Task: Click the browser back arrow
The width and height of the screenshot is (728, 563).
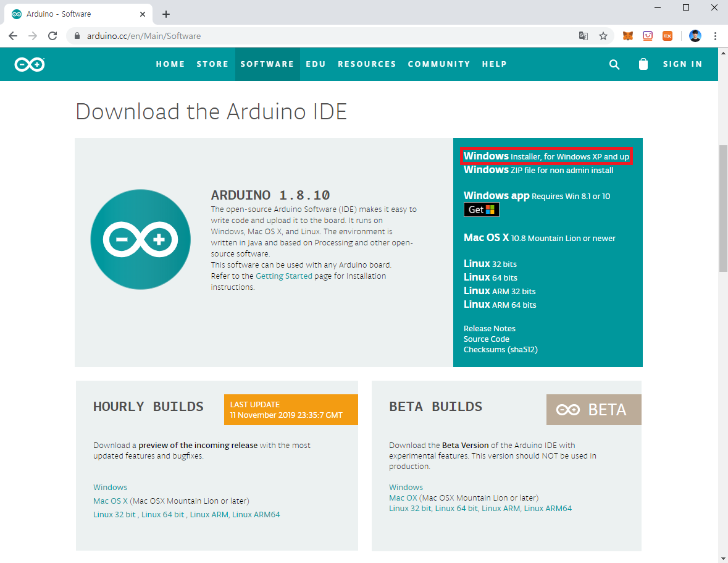Action: (13, 36)
